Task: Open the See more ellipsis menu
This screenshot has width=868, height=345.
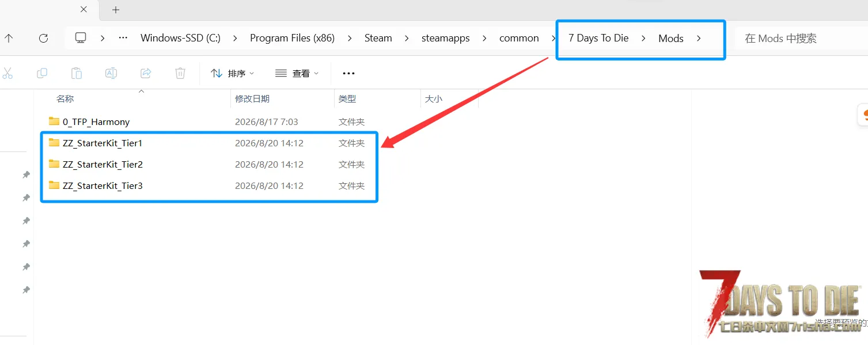Action: coord(348,73)
